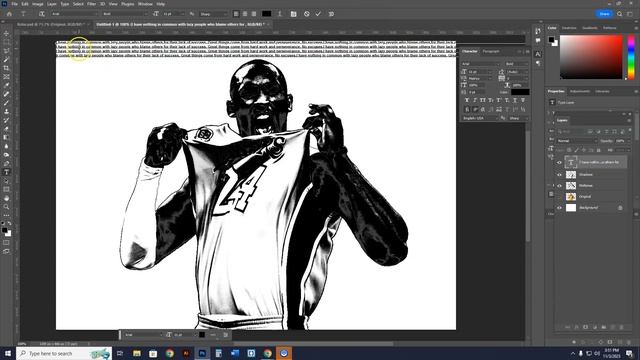The image size is (640, 360).
Task: Pick from the hue slider strip
Action: click(631, 57)
